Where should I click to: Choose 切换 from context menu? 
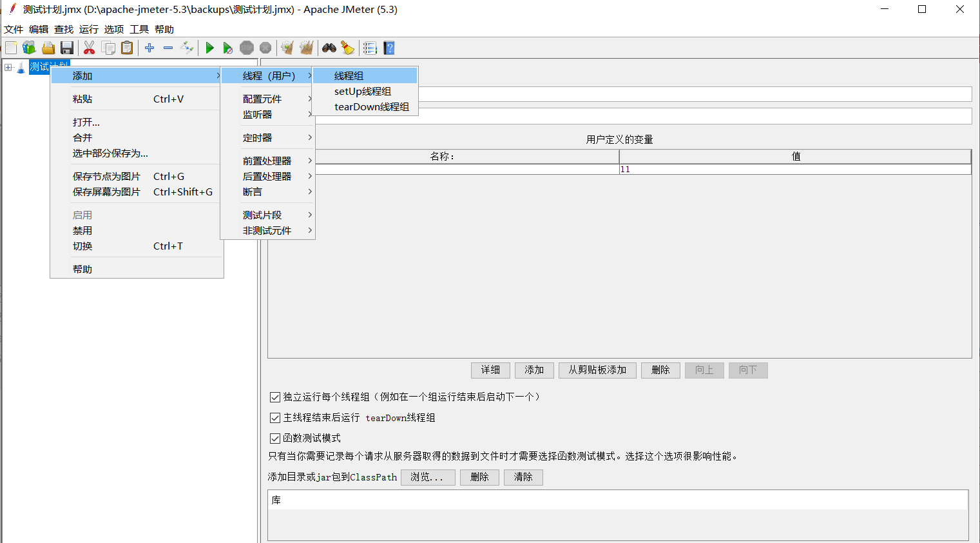pyautogui.click(x=137, y=246)
